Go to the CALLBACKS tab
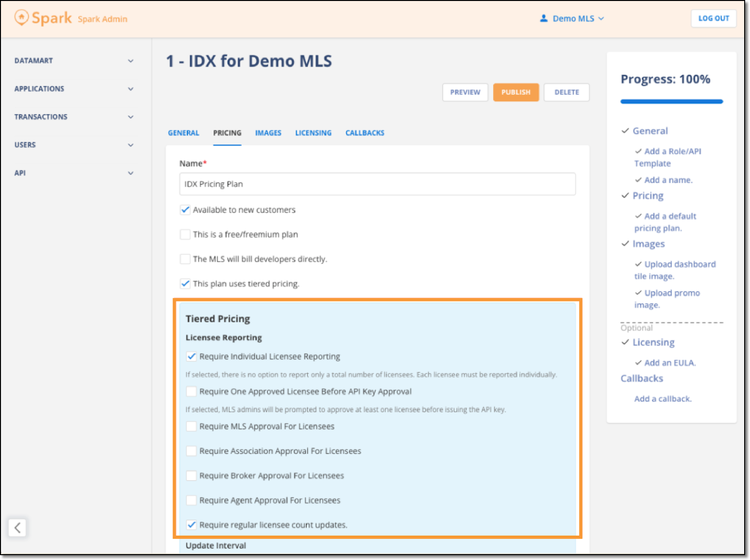Viewport: 750px width, 560px height. (365, 133)
